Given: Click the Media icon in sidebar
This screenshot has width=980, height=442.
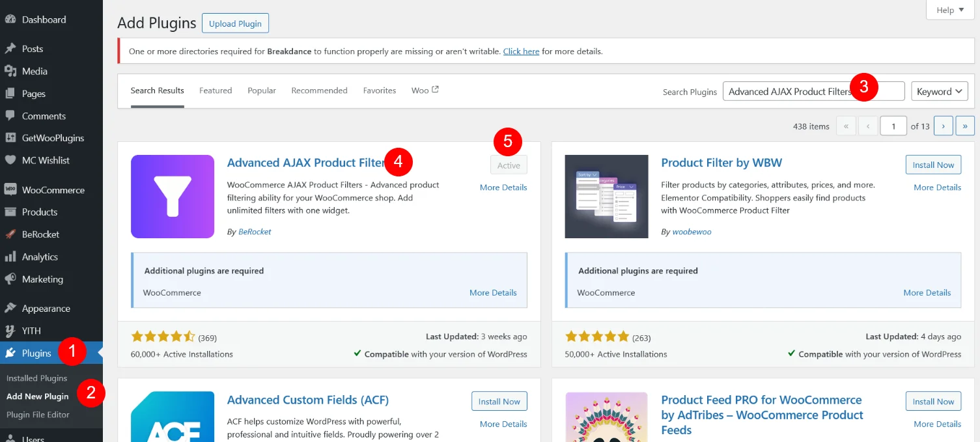Looking at the screenshot, I should (10, 71).
